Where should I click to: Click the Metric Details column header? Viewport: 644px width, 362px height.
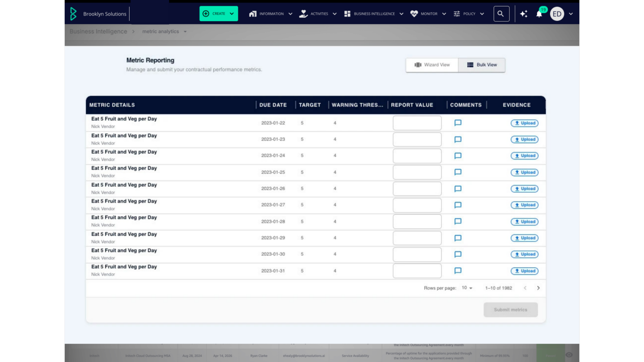[112, 105]
